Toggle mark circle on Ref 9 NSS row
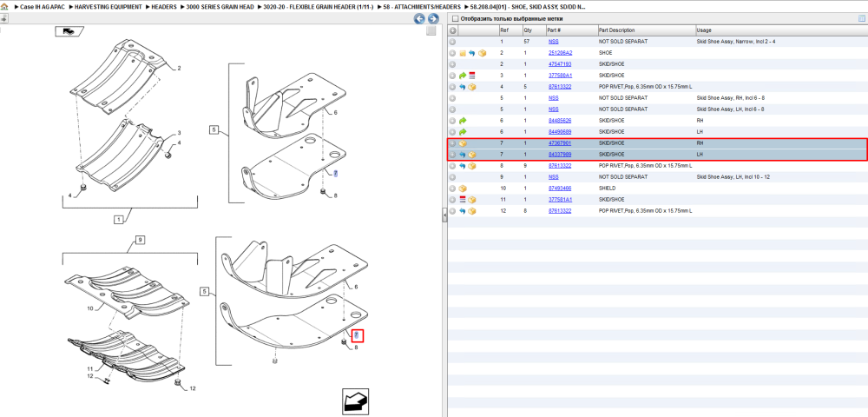This screenshot has width=868, height=417. tap(452, 177)
